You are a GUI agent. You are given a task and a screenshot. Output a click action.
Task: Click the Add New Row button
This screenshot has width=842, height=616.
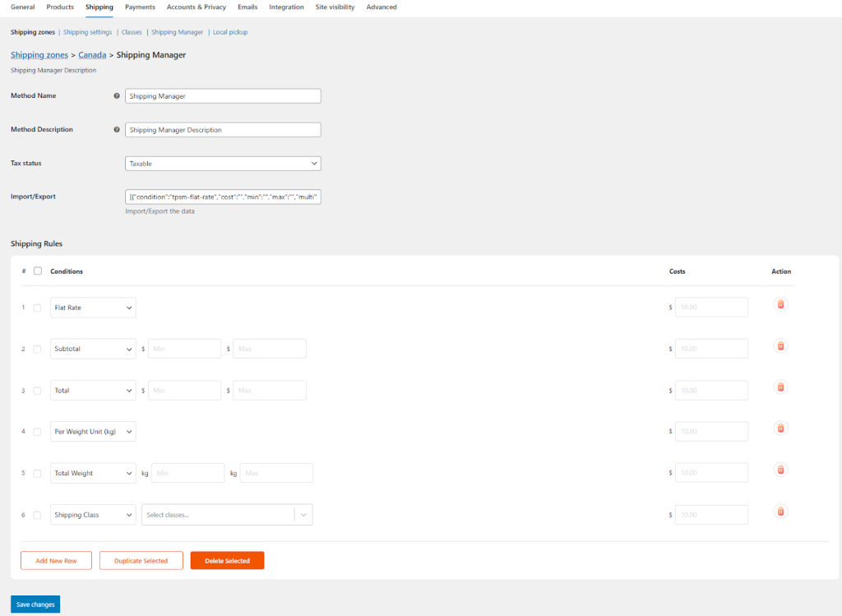56,561
